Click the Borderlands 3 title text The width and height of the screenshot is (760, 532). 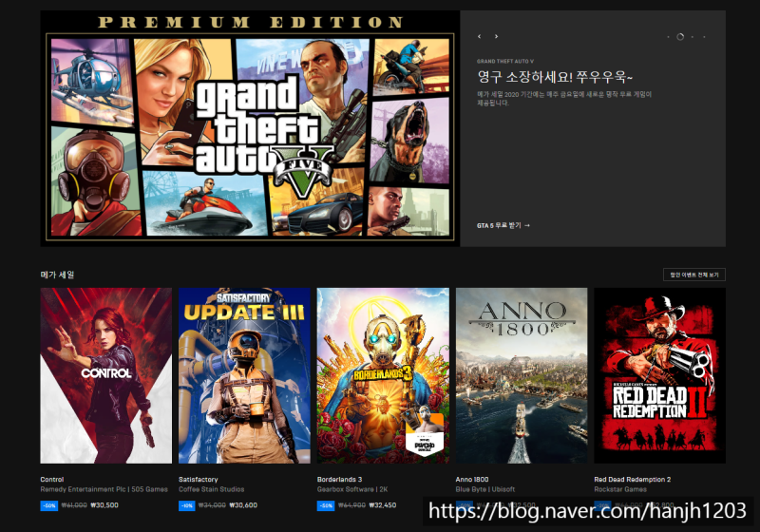(339, 479)
